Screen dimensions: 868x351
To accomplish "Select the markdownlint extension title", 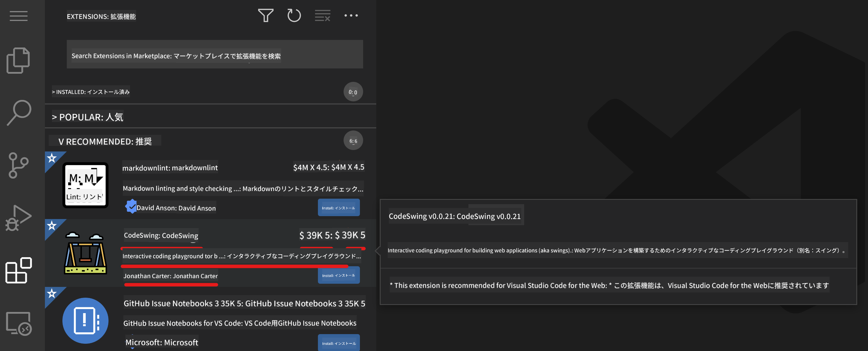I will [x=170, y=167].
